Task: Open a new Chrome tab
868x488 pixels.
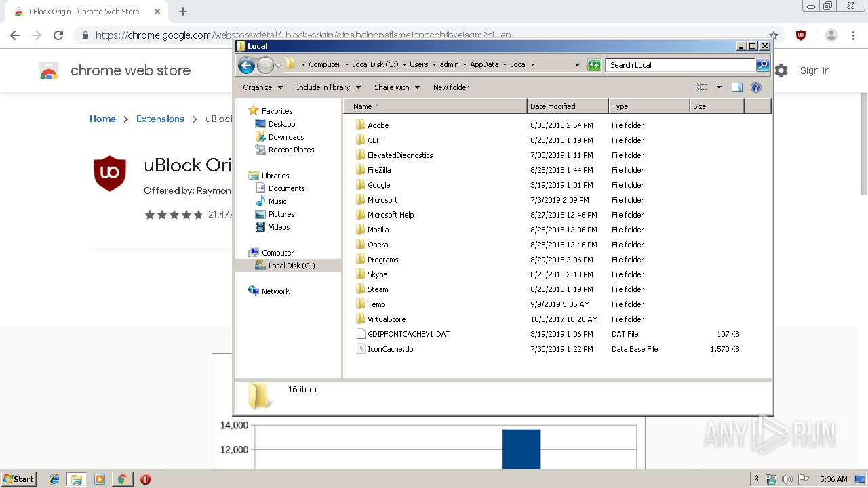Action: [183, 12]
